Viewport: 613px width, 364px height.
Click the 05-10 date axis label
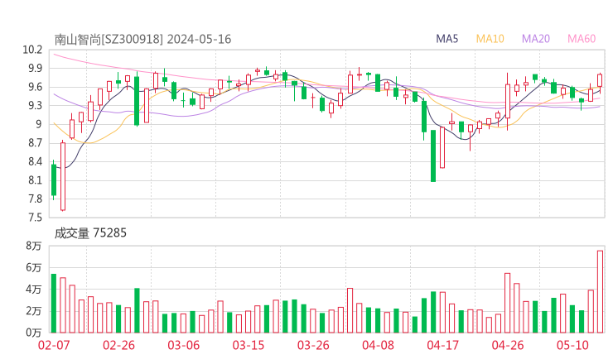(x=572, y=345)
